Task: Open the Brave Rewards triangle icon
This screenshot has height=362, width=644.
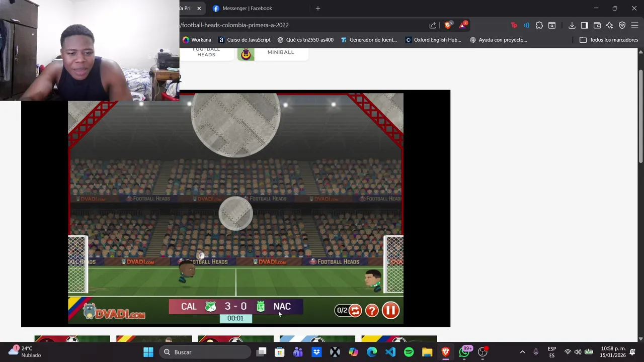Action: (463, 25)
